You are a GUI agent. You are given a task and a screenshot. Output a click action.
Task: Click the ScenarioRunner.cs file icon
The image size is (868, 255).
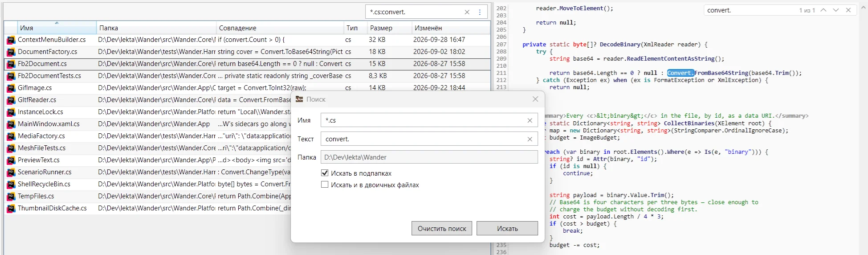11,173
